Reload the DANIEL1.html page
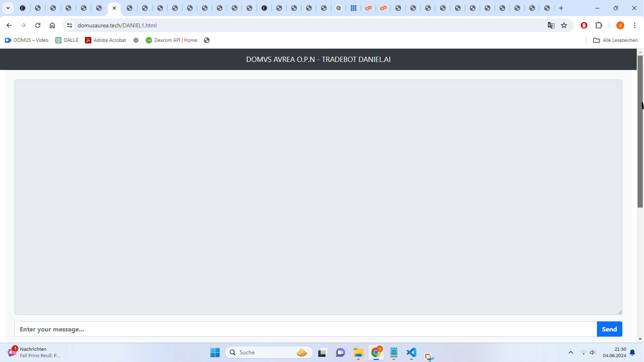This screenshot has width=644, height=362. point(38,25)
